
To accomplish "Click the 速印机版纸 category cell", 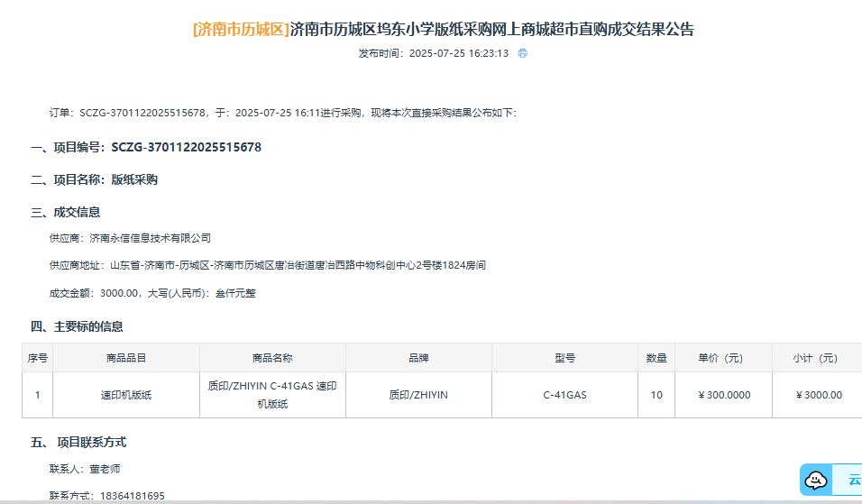I will [x=126, y=395].
